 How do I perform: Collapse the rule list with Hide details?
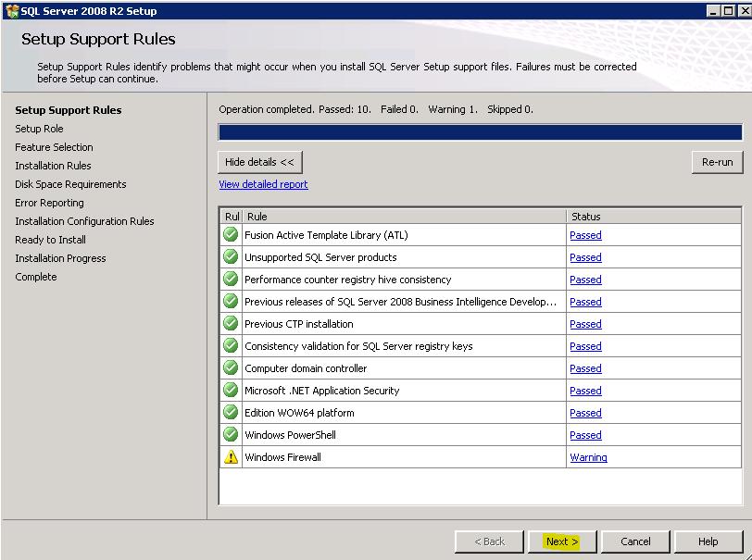pyautogui.click(x=260, y=162)
